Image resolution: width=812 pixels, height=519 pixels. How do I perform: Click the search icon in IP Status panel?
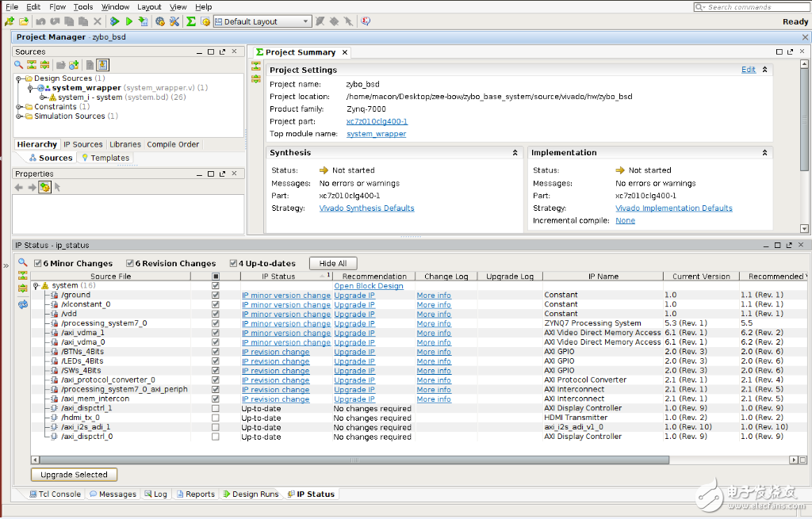click(x=23, y=262)
